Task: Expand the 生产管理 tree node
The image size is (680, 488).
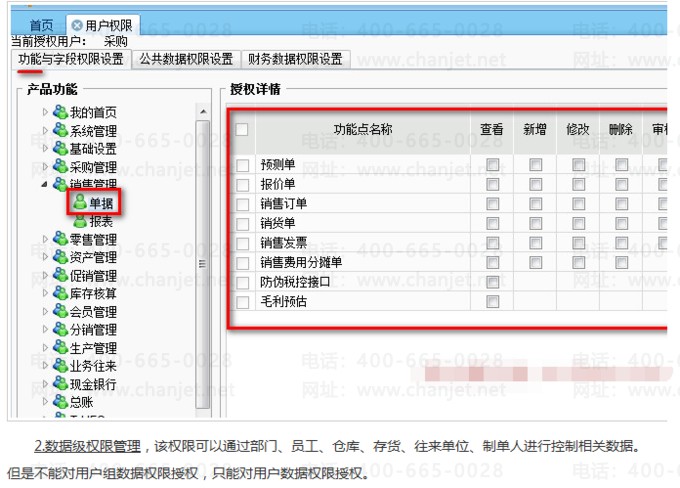Action: pyautogui.click(x=45, y=347)
